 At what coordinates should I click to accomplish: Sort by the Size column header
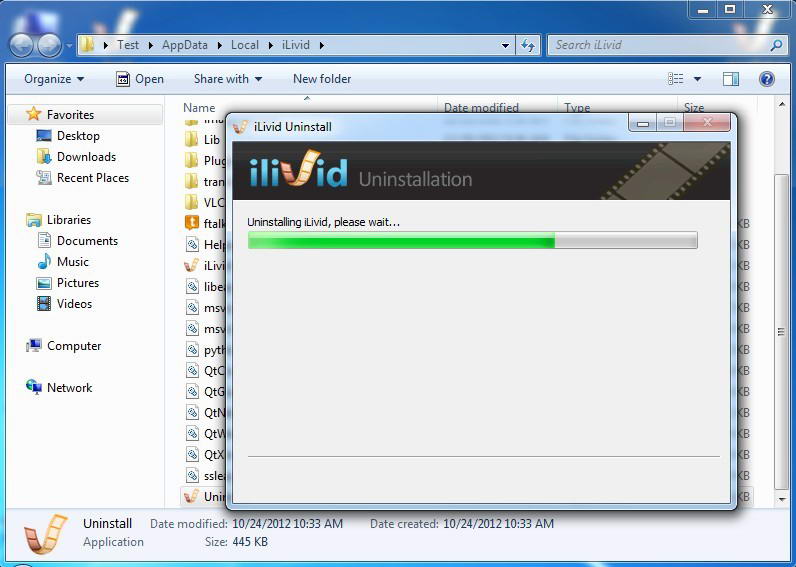pyautogui.click(x=693, y=107)
